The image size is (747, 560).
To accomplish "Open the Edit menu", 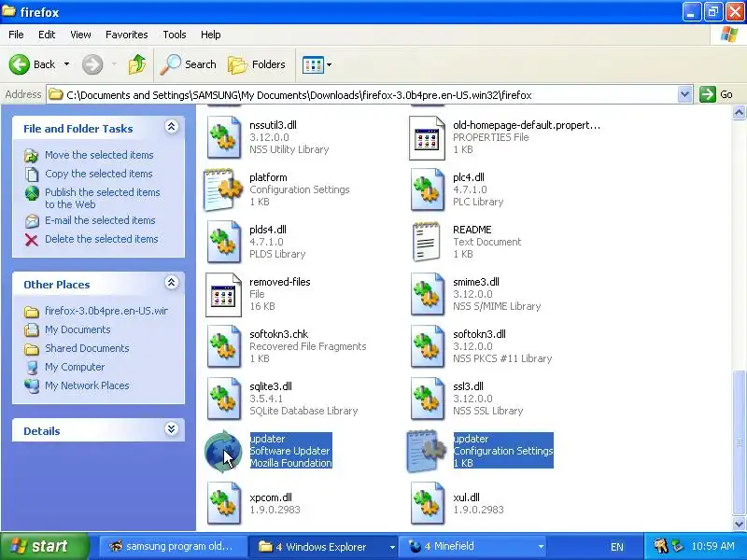I will 47,35.
